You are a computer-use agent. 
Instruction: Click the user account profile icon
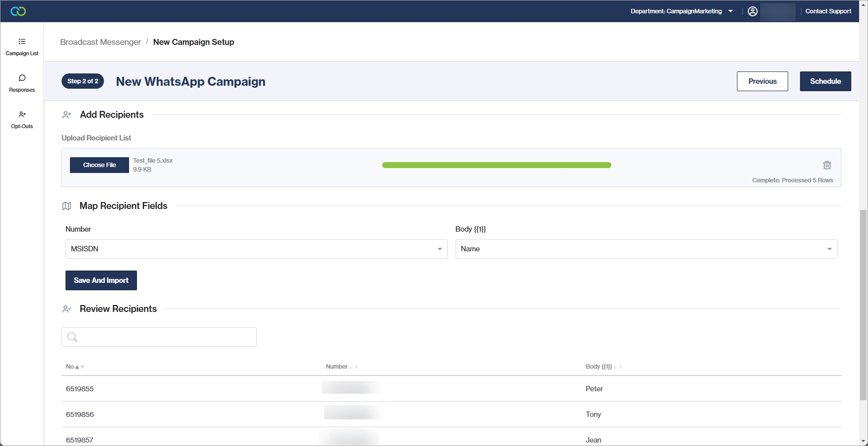tap(752, 11)
